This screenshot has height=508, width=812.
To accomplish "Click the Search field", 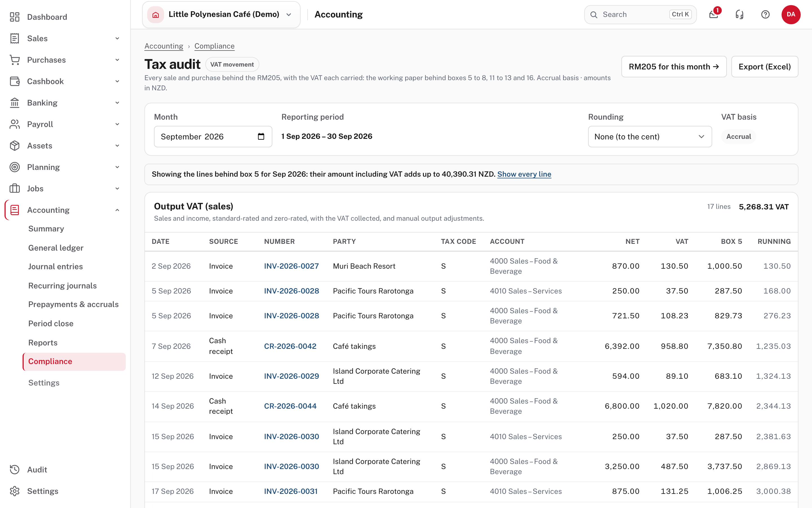I will [640, 14].
